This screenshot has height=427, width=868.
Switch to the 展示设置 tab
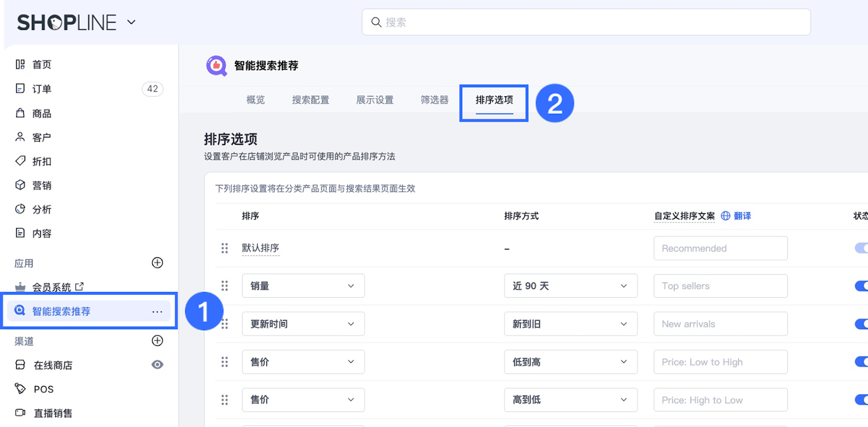(375, 100)
